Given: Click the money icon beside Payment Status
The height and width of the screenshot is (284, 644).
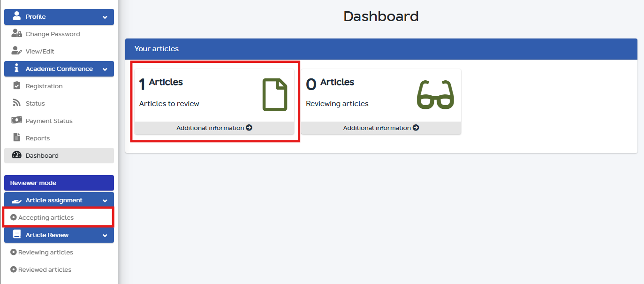Looking at the screenshot, I should point(17,121).
